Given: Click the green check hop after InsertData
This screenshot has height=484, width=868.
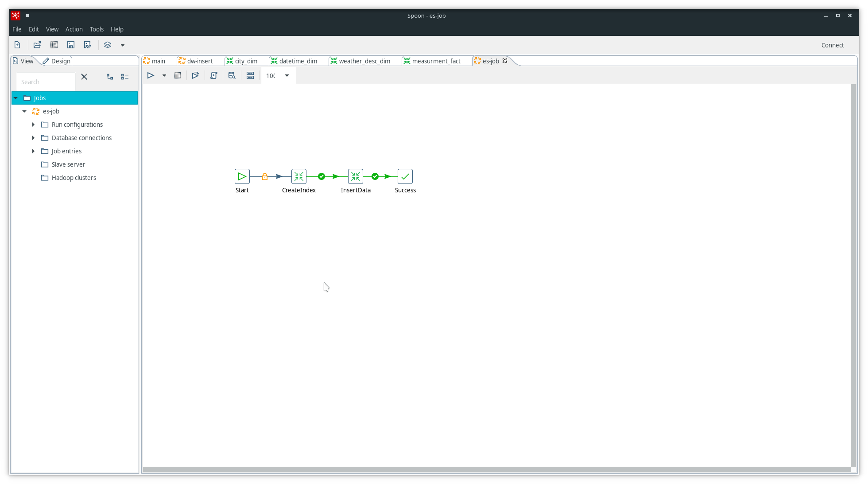Looking at the screenshot, I should 375,176.
